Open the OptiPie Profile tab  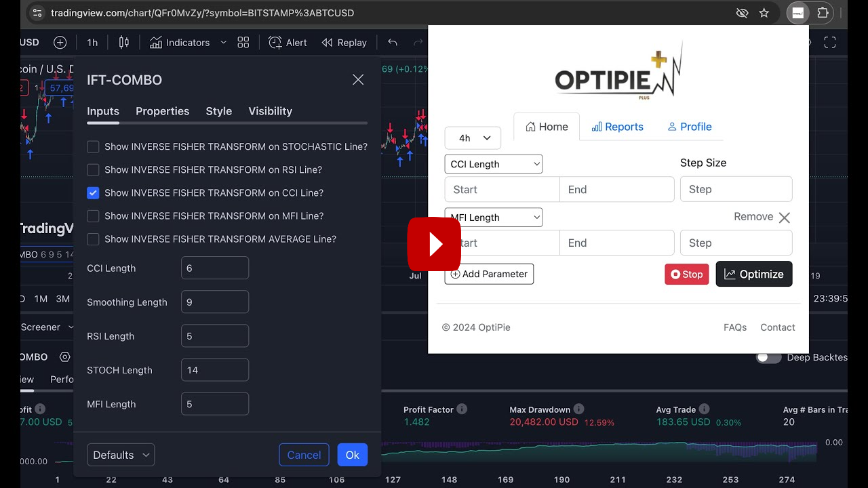[x=690, y=127]
